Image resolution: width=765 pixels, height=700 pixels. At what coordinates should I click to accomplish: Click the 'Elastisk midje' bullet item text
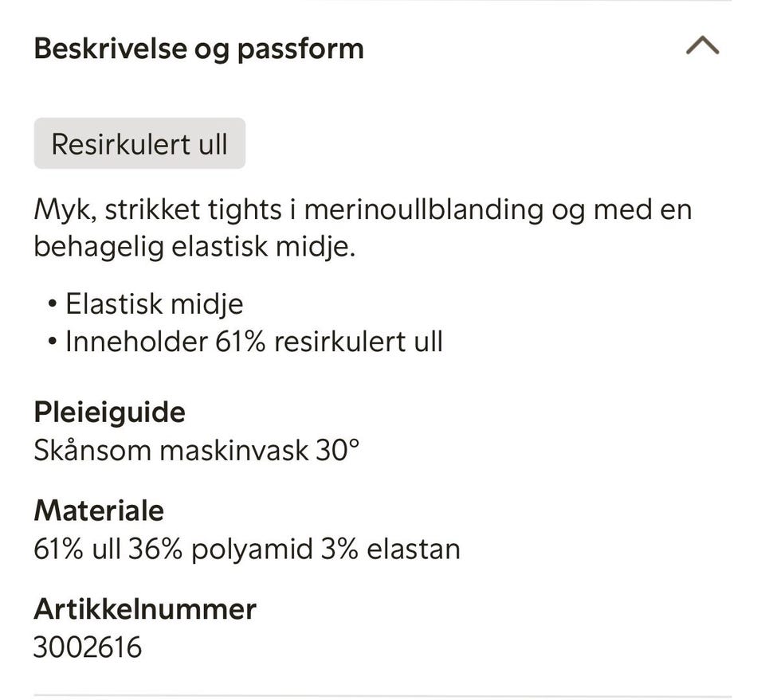(154, 304)
